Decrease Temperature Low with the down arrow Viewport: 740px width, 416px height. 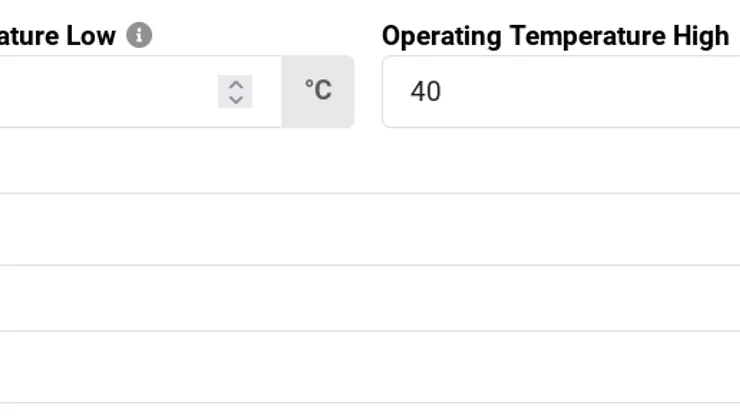(235, 99)
